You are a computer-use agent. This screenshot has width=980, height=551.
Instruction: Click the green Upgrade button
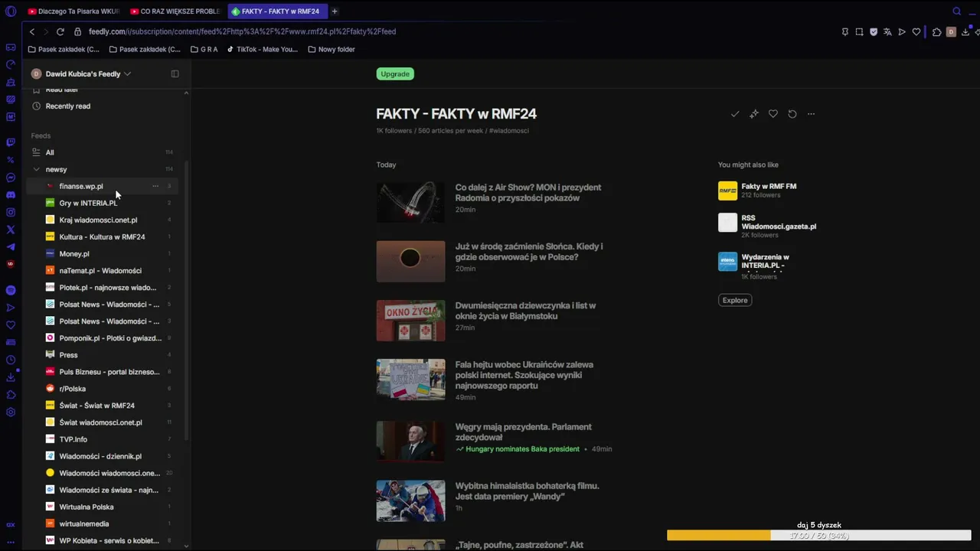[395, 74]
